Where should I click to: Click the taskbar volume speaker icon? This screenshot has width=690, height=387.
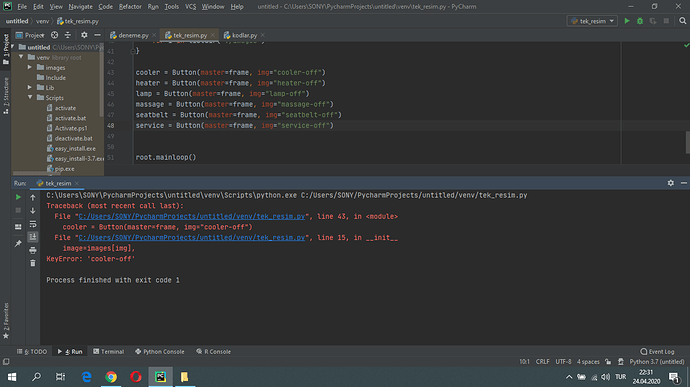pos(606,377)
